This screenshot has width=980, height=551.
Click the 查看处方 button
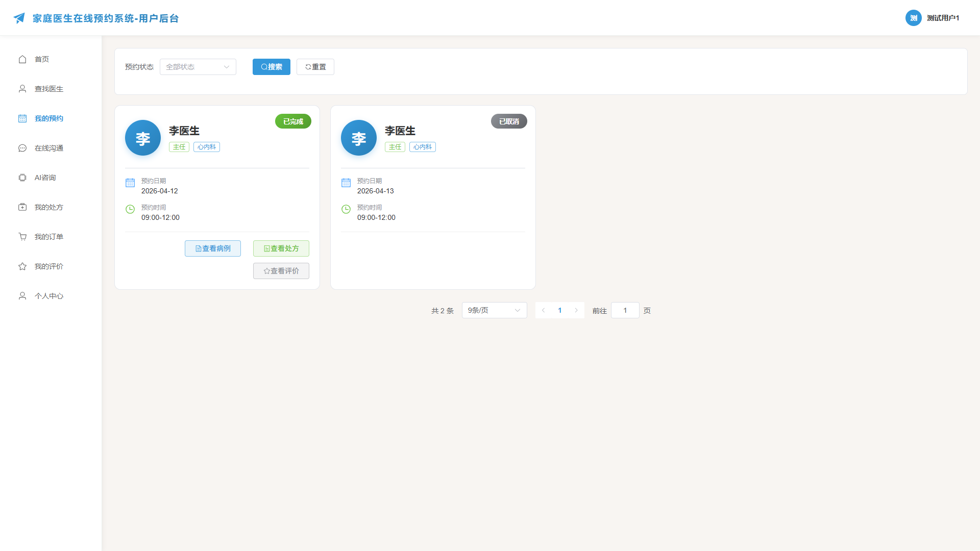[x=281, y=248]
